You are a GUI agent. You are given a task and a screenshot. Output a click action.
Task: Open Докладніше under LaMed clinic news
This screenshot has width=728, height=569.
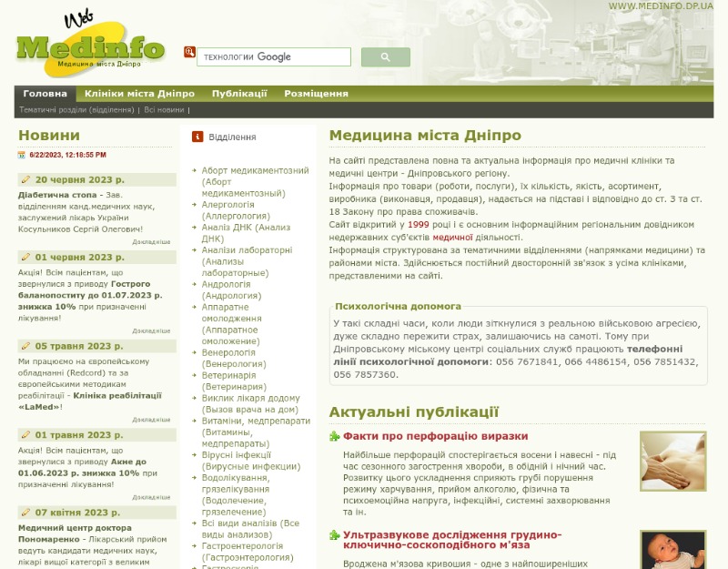click(x=151, y=420)
